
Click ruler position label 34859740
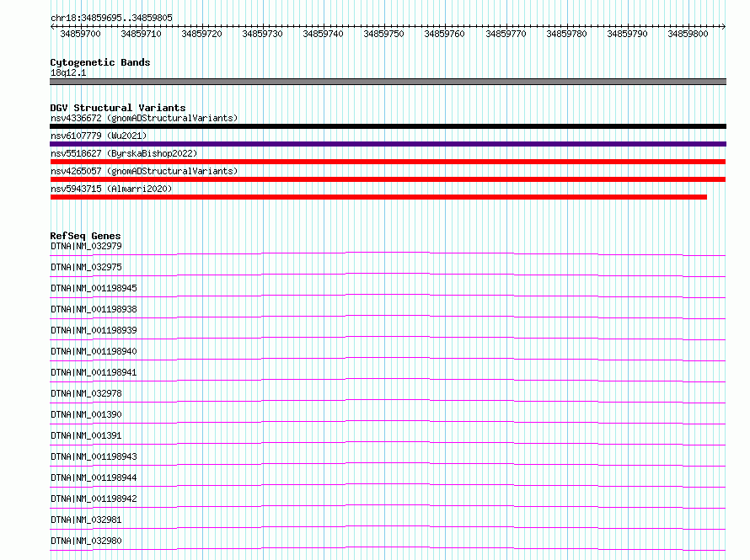pyautogui.click(x=324, y=34)
